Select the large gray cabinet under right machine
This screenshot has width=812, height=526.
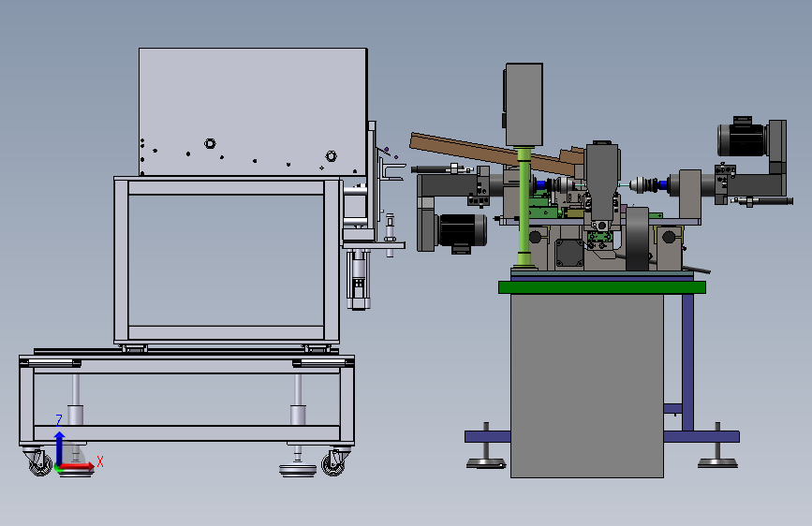[x=586, y=386]
